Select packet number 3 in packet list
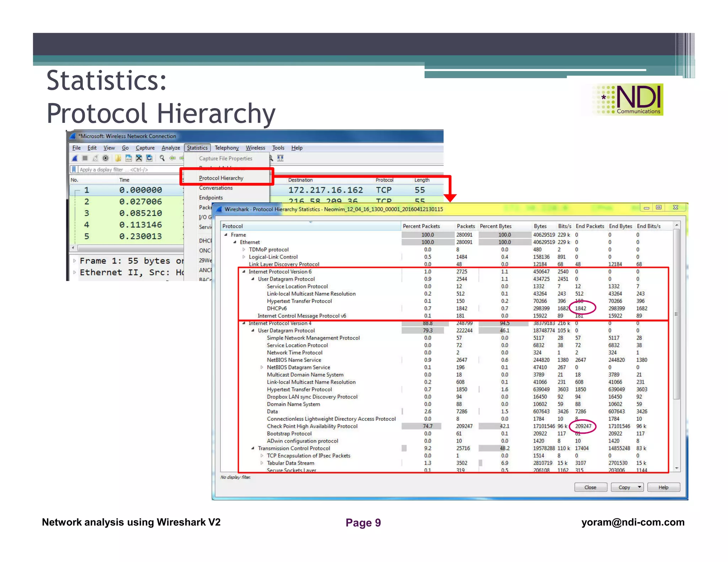The height and width of the screenshot is (562, 728). pos(126,213)
